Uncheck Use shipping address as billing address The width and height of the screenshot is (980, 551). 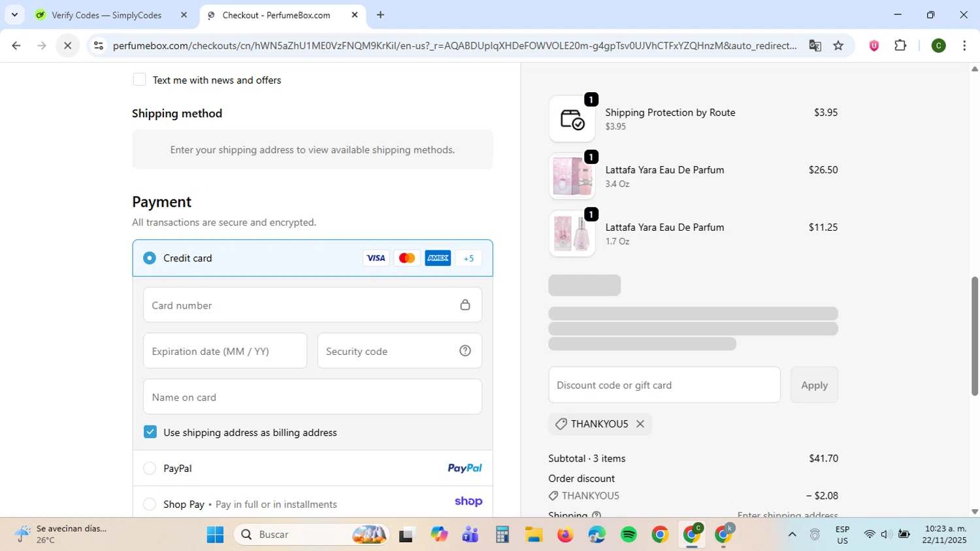[x=150, y=432]
